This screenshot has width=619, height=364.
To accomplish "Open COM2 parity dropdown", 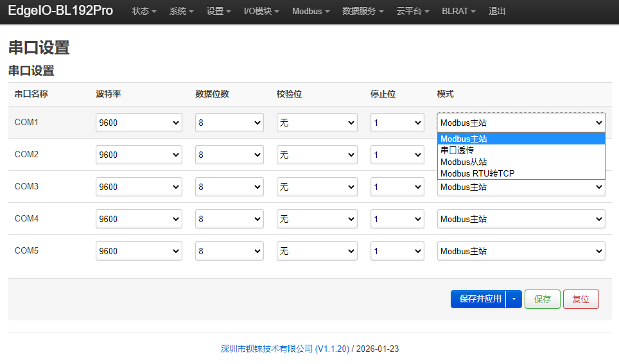I will point(317,155).
